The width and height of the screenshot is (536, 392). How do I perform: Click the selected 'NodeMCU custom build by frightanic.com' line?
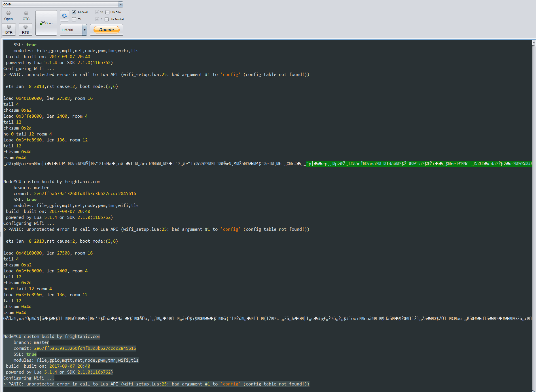pos(52,336)
